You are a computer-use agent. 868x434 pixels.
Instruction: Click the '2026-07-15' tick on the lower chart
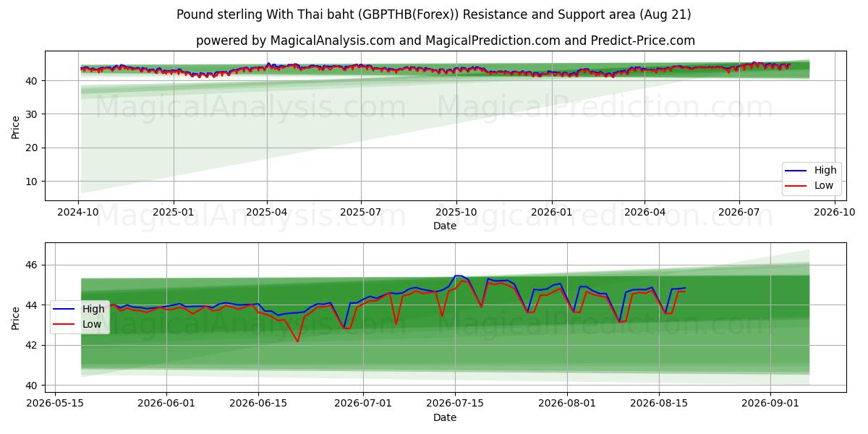[455, 404]
